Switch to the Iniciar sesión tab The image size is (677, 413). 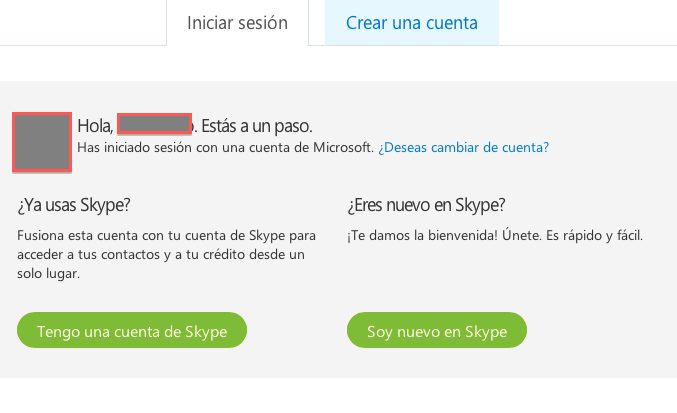pyautogui.click(x=237, y=22)
